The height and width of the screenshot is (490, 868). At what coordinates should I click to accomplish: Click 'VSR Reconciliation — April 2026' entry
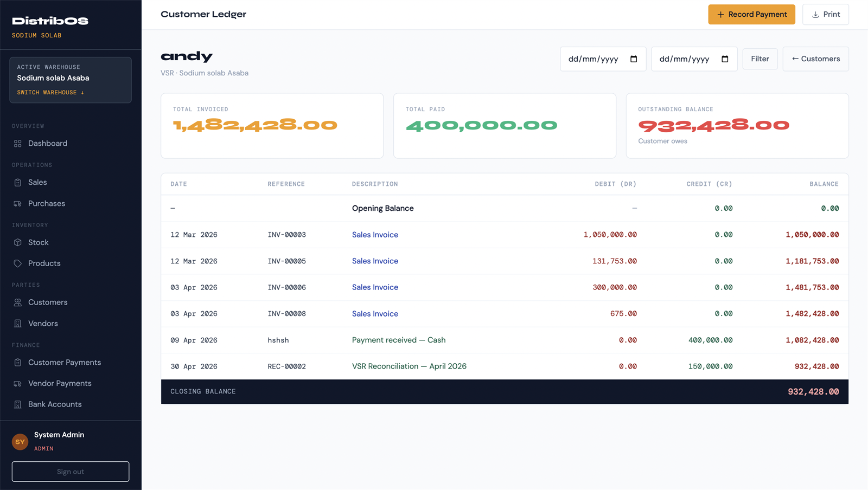coord(409,366)
